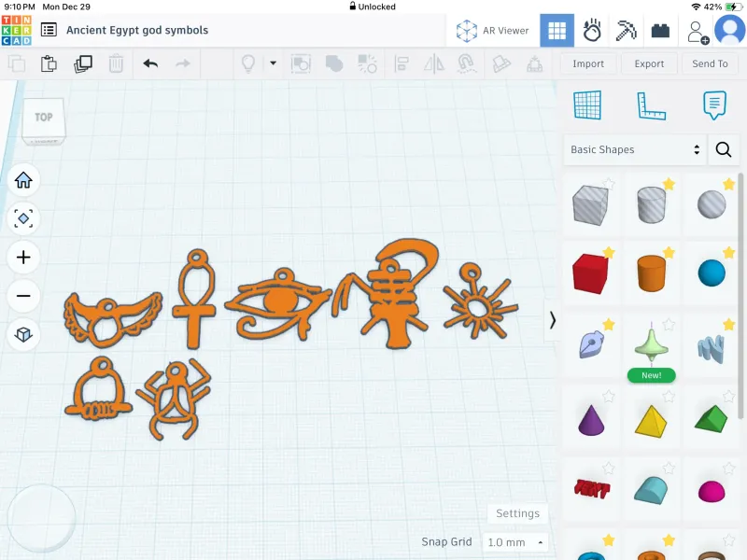This screenshot has width=747, height=560.
Task: Toggle the Cruise magnet tool
Action: click(467, 63)
